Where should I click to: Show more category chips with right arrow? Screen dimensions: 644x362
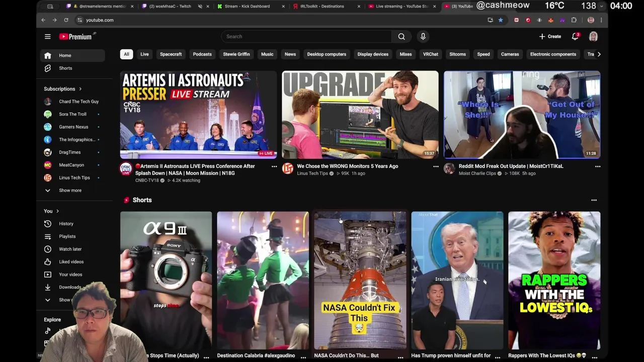(x=599, y=54)
